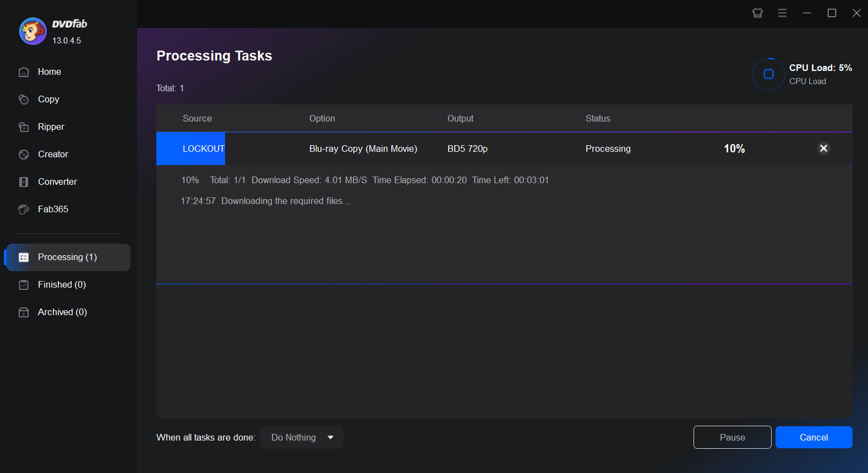
Task: Select the Ripper module icon
Action: coord(24,127)
